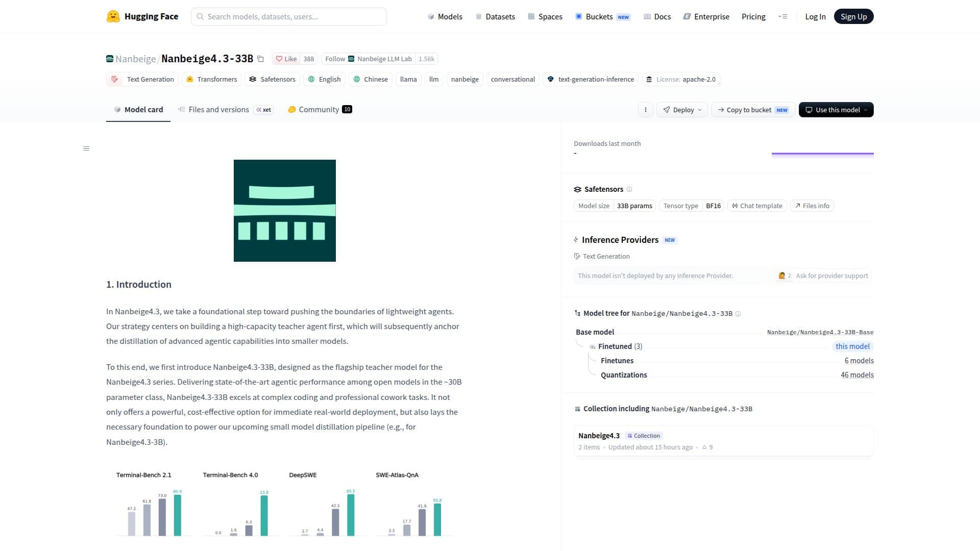Open the Nanbeige4.3 collection card
This screenshot has width=980, height=551.
coord(723,441)
